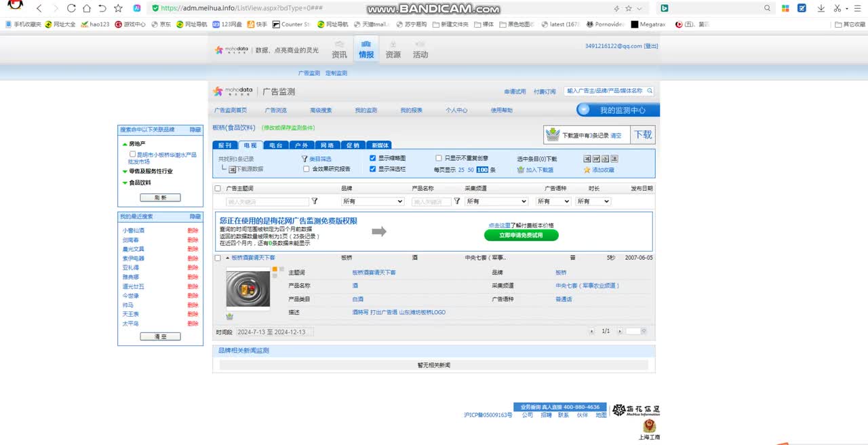Click the round icon in 我的监测中心
Viewport: 868px width, 445px height.
click(x=584, y=110)
